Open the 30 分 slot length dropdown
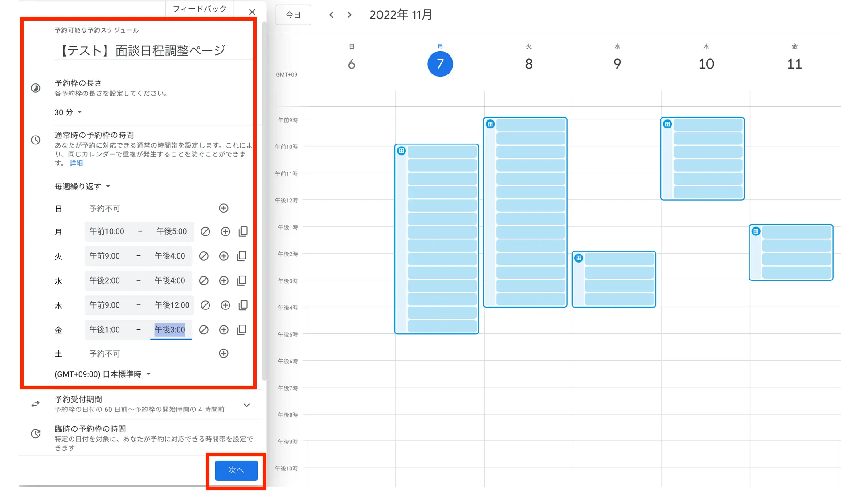The height and width of the screenshot is (502, 868). pos(68,112)
